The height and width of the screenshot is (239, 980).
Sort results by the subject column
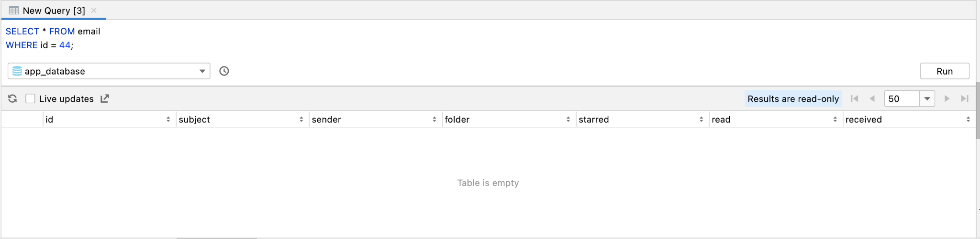pos(301,119)
